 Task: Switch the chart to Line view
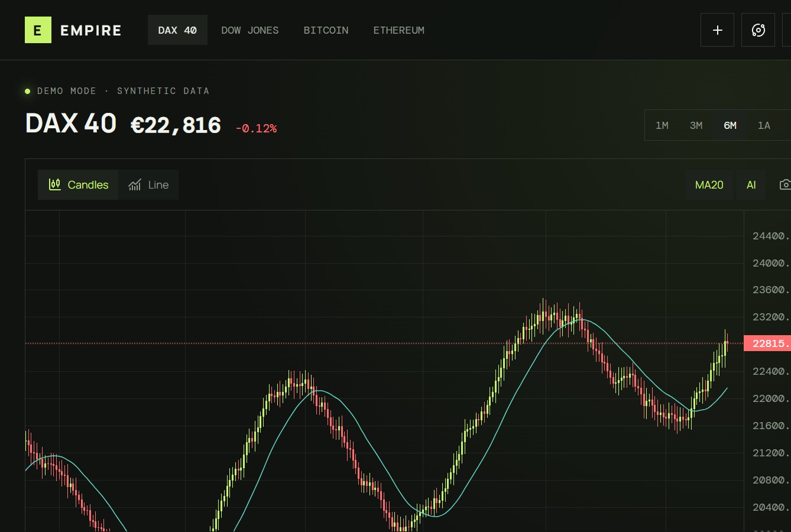148,184
